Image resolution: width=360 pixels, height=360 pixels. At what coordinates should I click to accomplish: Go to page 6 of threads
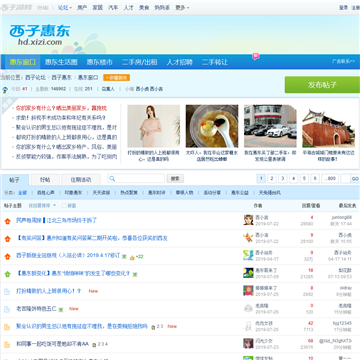point(315,179)
